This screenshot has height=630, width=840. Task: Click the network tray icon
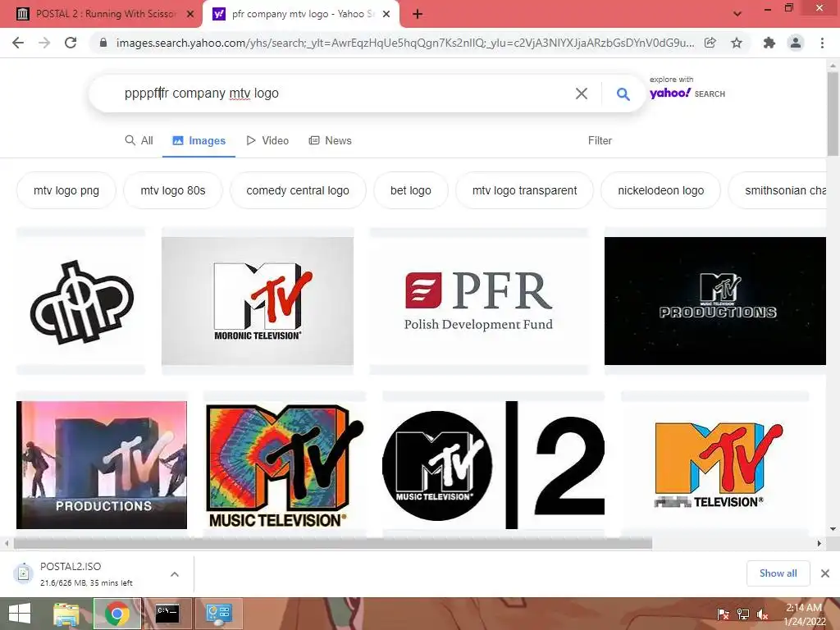coord(743,614)
